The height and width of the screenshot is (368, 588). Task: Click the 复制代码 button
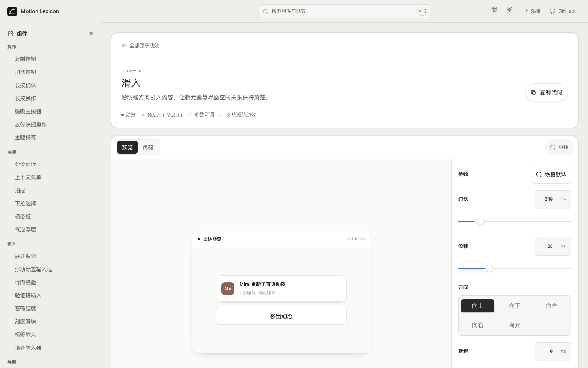click(x=546, y=92)
